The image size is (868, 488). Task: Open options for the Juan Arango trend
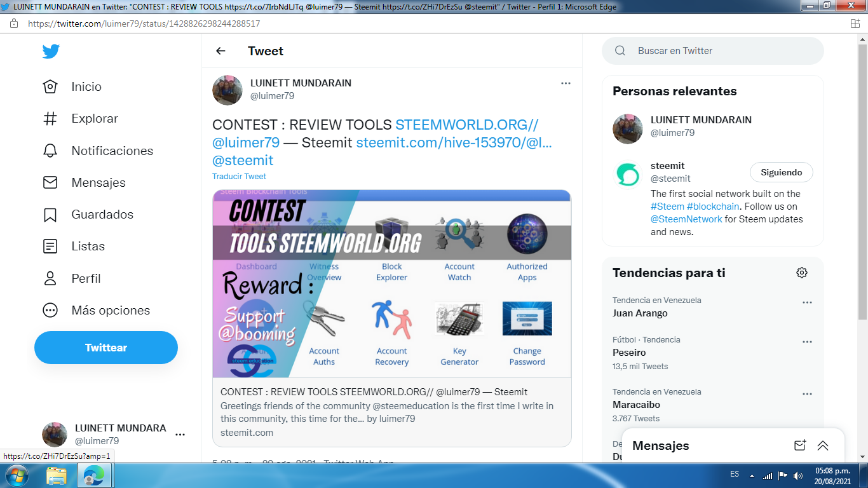(807, 302)
